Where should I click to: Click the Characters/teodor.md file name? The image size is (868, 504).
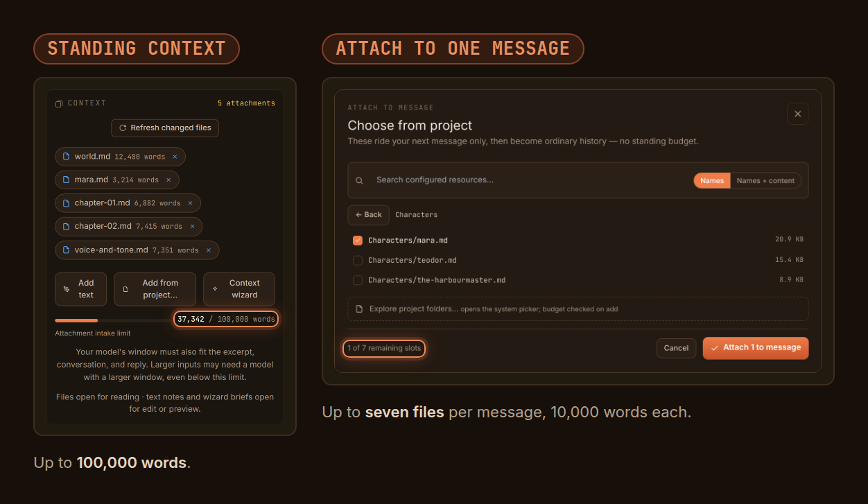(x=412, y=260)
